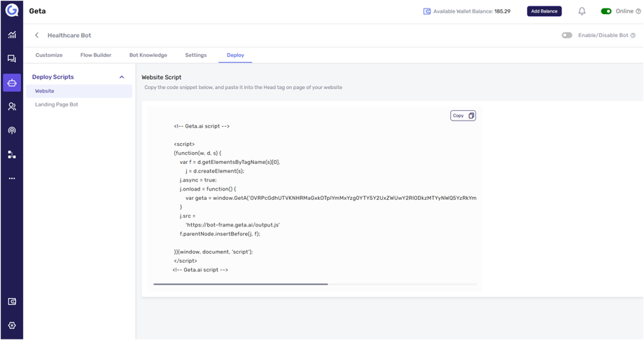
Task: Go back from Healthcare Bot page
Action: tap(37, 35)
